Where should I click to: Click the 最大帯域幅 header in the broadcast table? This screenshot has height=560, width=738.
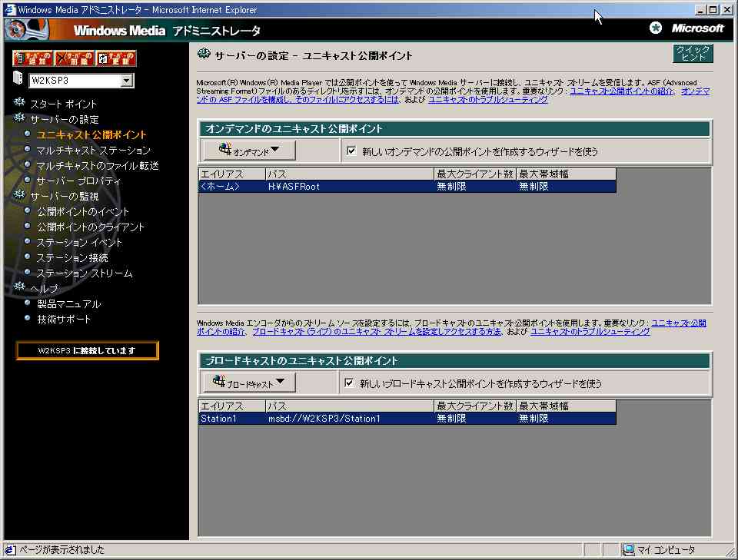click(566, 406)
